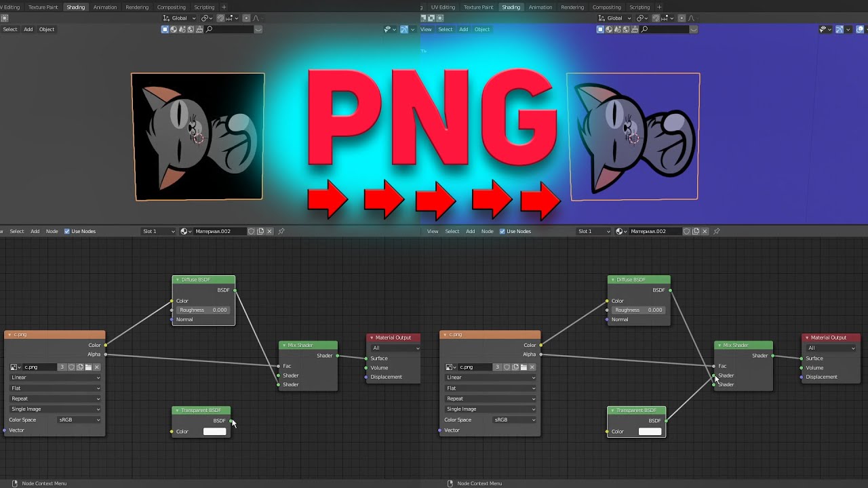Collapse Mix Shader node in right node editor
Screen dimensions: 868x488
coord(719,346)
